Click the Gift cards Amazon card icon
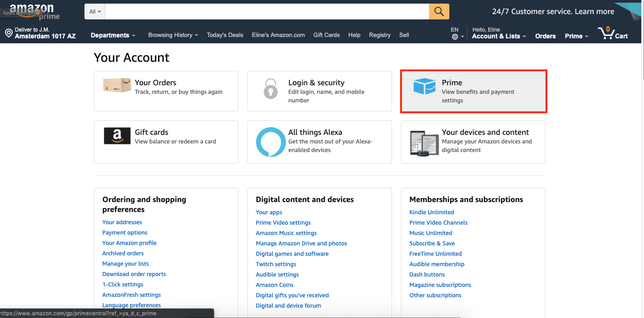The height and width of the screenshot is (318, 644). (x=117, y=136)
